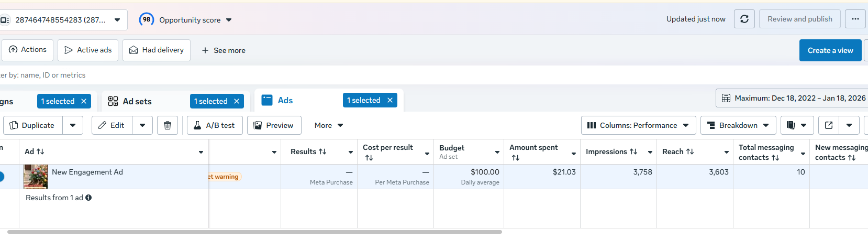Click the refresh data icon
This screenshot has height=250, width=868.
[744, 19]
